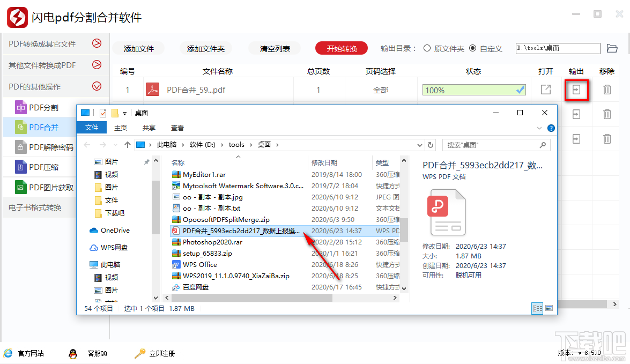Image resolution: width=630 pixels, height=364 pixels.
Task: Expand the PDF转换成其它文件 section
Action: tap(96, 43)
